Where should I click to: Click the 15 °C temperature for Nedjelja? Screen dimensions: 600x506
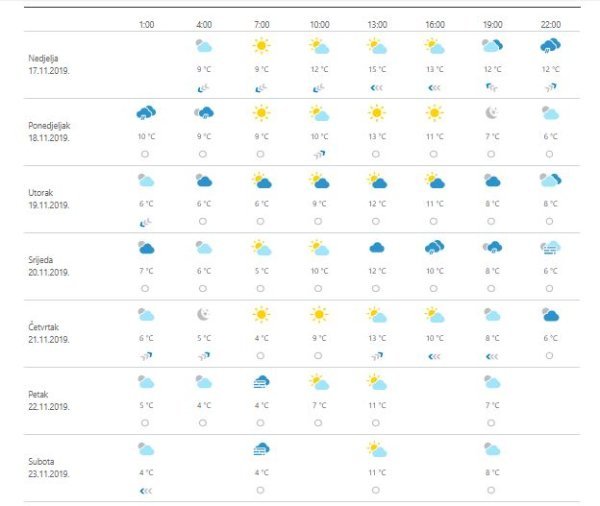coord(376,69)
